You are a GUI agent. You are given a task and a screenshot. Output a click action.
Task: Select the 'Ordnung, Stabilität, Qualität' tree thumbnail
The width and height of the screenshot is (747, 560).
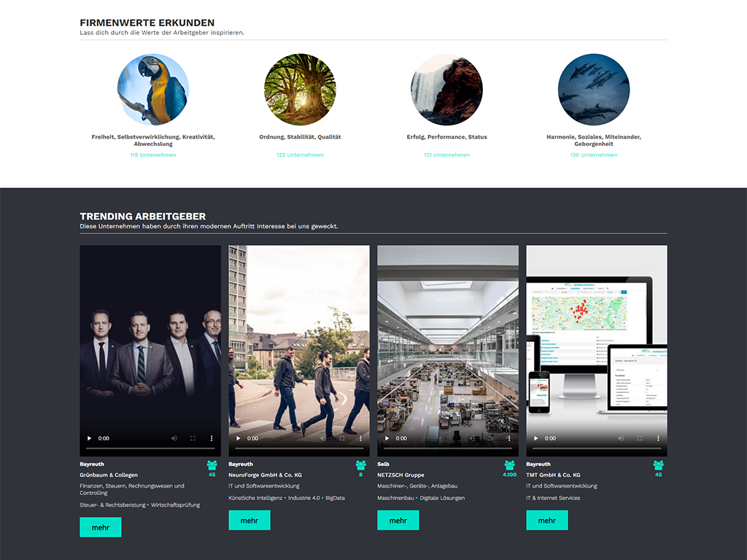pyautogui.click(x=300, y=90)
